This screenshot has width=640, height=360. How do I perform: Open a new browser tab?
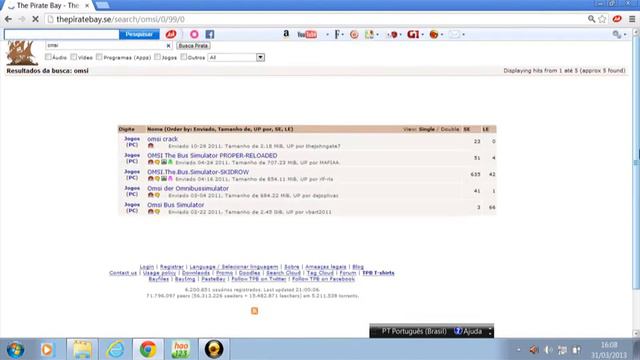coord(102,5)
